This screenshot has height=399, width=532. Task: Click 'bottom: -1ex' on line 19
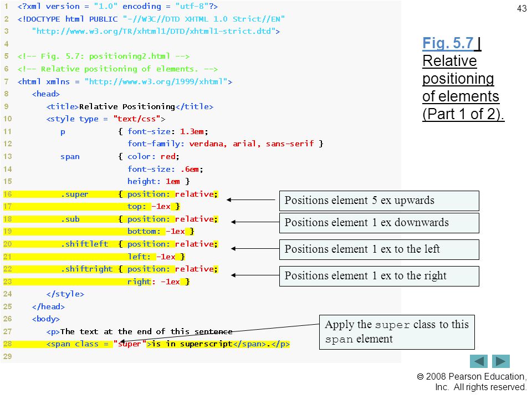pos(156,232)
